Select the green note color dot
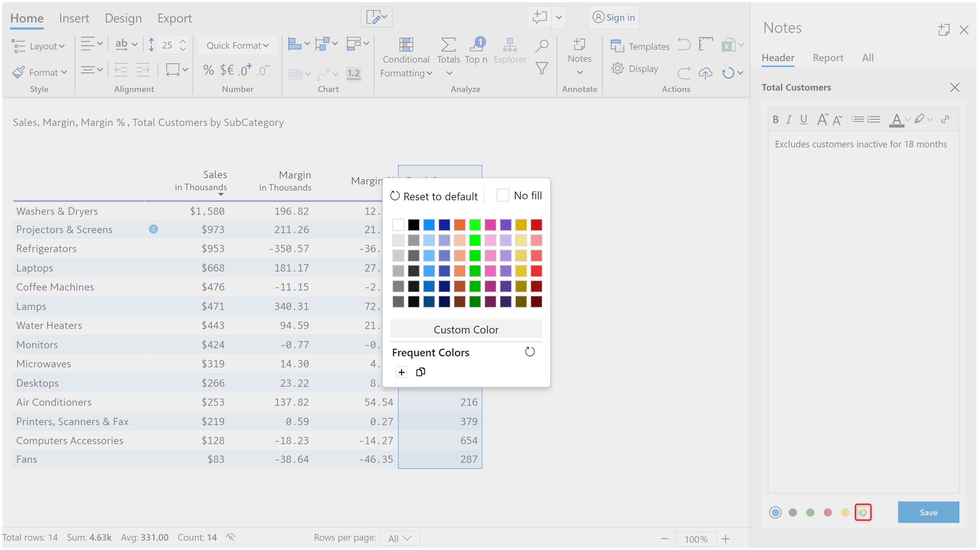This screenshot has width=980, height=550. click(810, 512)
